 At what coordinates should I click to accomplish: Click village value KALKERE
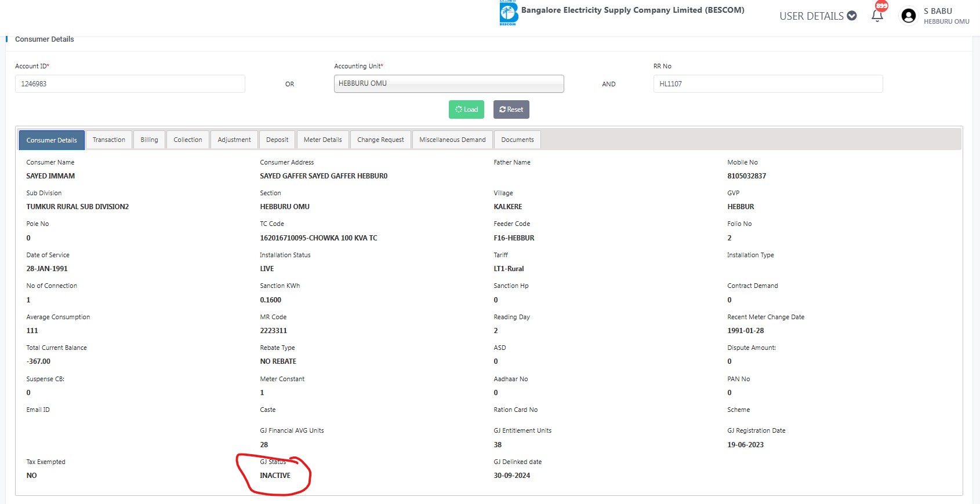508,207
